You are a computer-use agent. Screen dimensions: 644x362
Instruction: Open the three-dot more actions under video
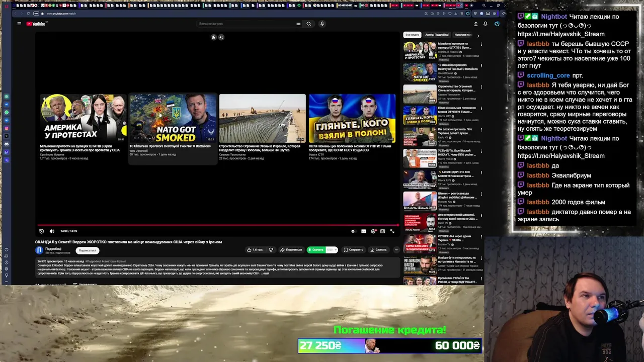(x=396, y=250)
